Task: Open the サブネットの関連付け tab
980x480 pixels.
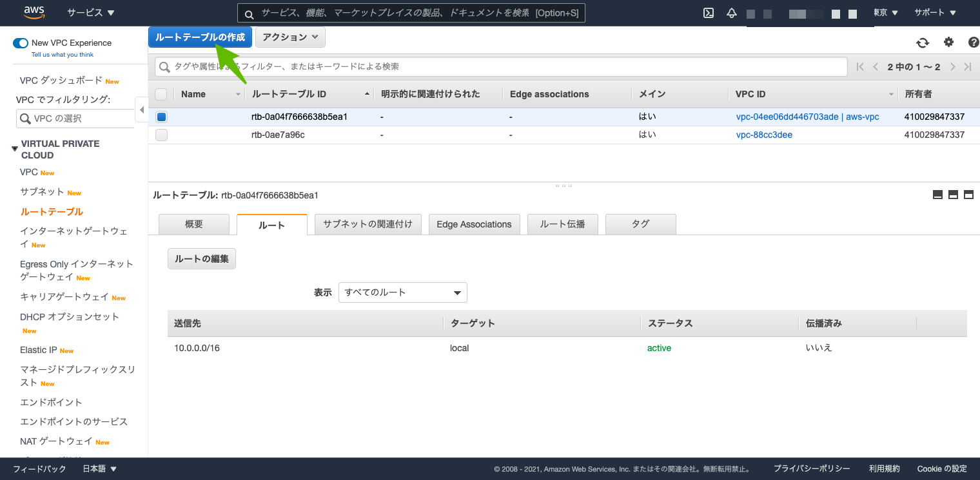Action: (368, 224)
